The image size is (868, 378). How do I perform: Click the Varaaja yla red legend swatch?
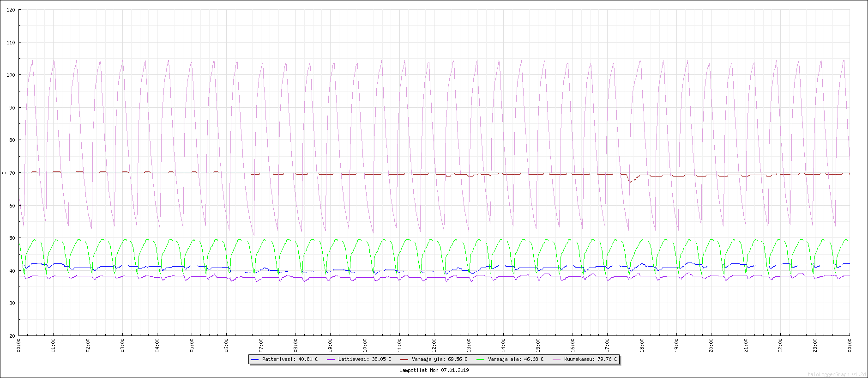tap(404, 359)
